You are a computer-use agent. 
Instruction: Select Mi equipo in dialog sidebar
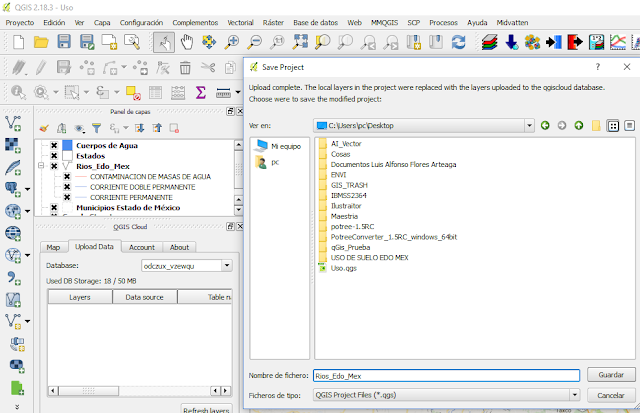(277, 146)
